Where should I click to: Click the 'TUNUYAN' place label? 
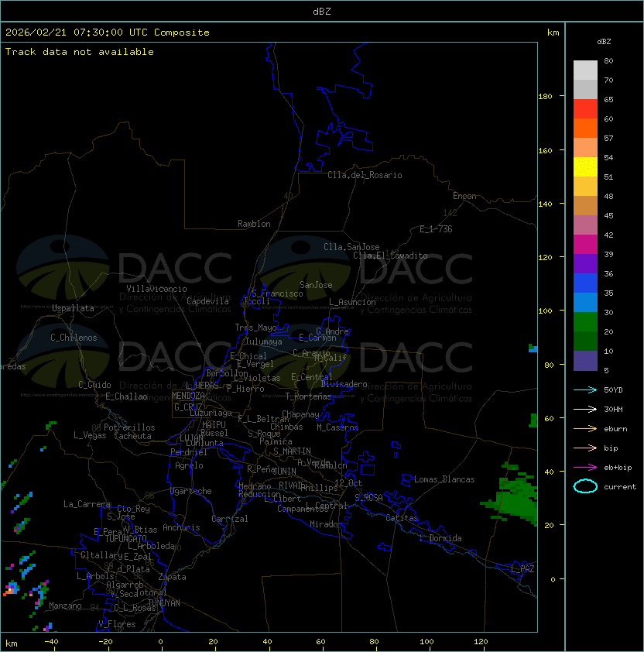pos(164,603)
